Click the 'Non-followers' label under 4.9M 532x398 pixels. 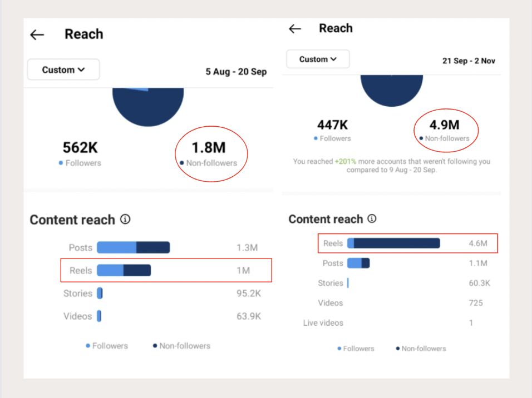click(445, 138)
